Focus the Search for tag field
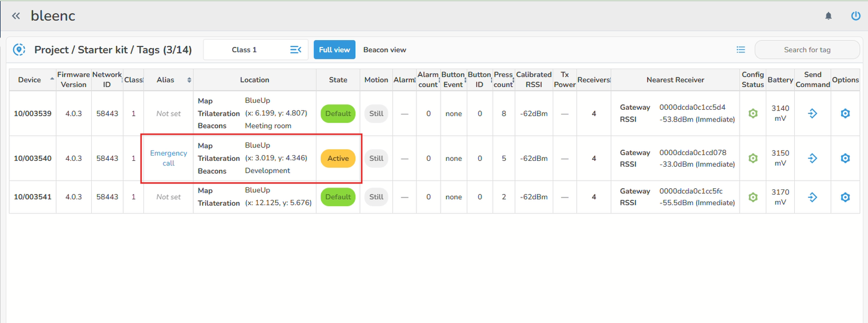Image resolution: width=868 pixels, height=323 pixels. [807, 50]
